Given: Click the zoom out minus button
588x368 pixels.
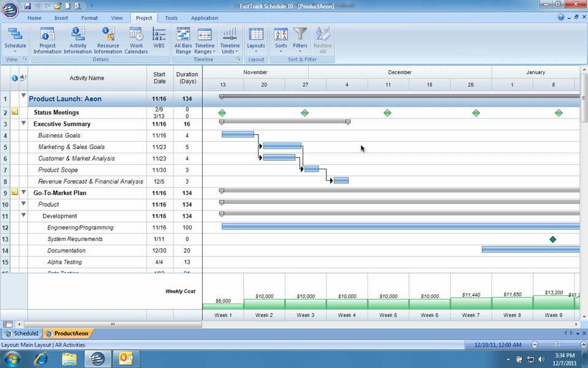Looking at the screenshot, I should pyautogui.click(x=535, y=344).
